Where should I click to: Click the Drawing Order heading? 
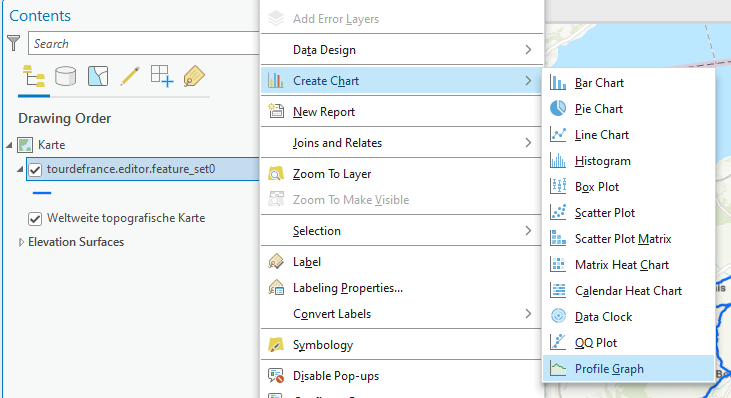[64, 118]
